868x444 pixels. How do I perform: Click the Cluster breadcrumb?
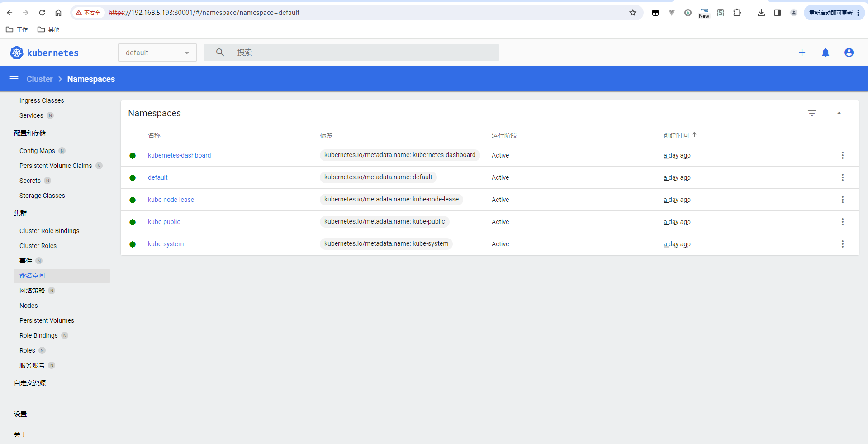point(40,79)
